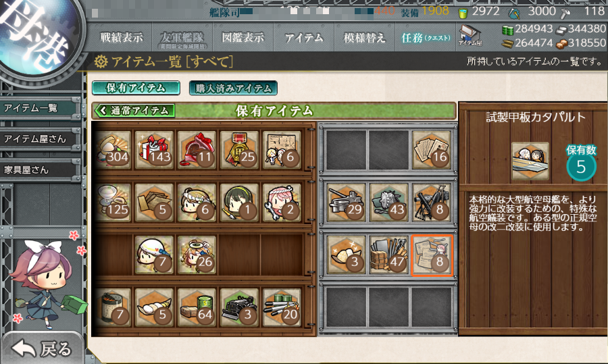Click the pink-haired repair fairy item
The image size is (608, 364).
[282, 203]
